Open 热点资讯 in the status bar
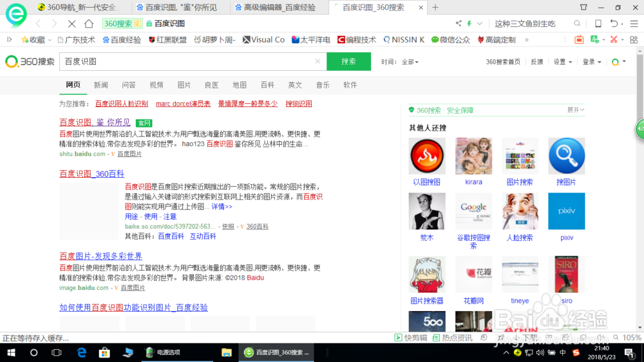The width and height of the screenshot is (644, 362). 453,338
